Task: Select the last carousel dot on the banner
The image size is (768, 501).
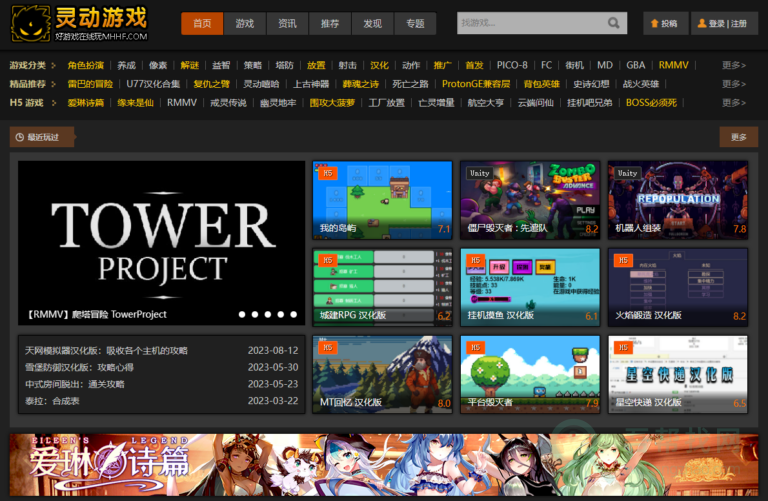Action: 293,314
